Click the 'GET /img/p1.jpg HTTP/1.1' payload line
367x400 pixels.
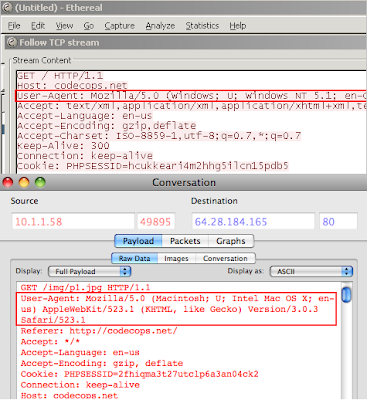[x=85, y=288]
